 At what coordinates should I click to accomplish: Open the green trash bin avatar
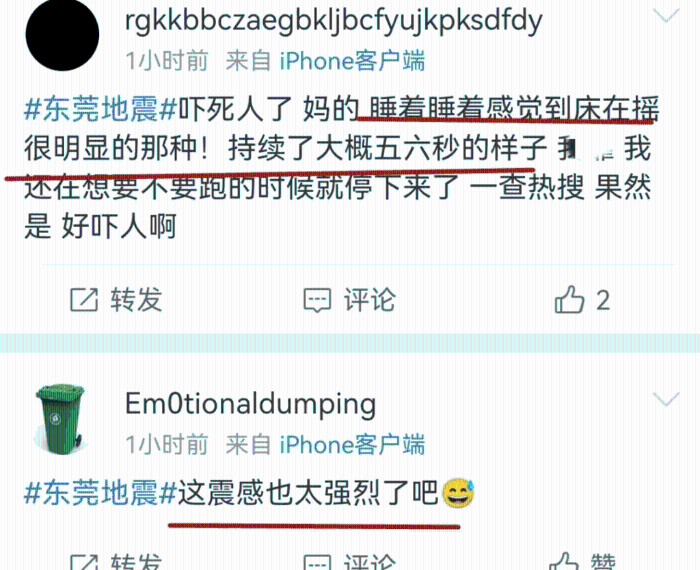[60, 418]
